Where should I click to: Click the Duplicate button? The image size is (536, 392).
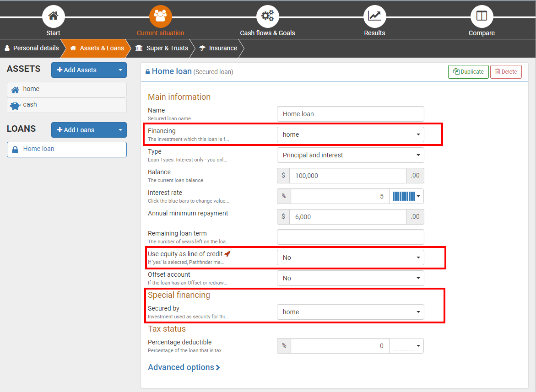coord(468,72)
